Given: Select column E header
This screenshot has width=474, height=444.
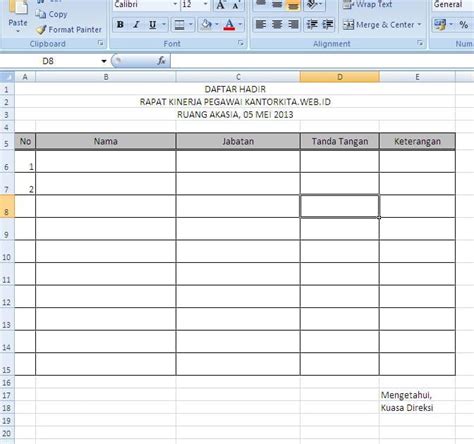Looking at the screenshot, I should (x=417, y=77).
